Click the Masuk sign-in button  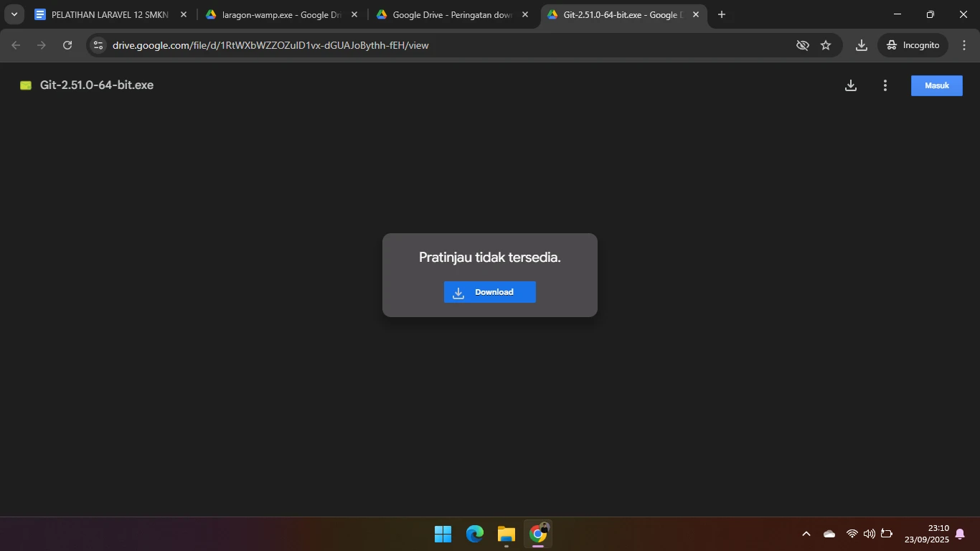point(936,85)
